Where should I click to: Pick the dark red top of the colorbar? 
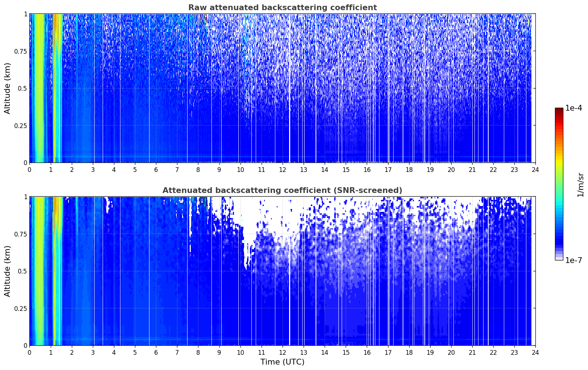(x=559, y=110)
